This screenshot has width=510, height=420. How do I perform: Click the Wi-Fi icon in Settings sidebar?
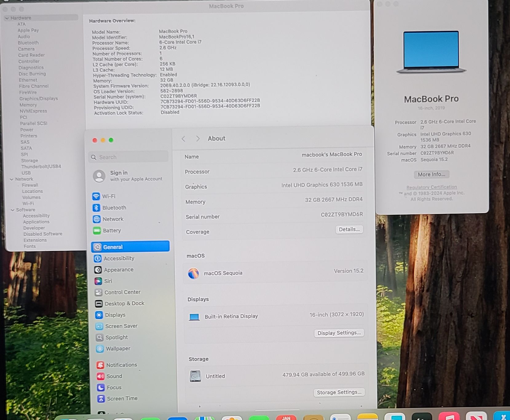point(96,196)
